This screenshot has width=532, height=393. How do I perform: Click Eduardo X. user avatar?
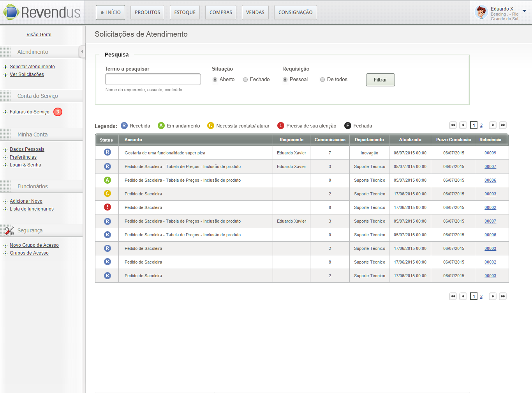coord(481,12)
